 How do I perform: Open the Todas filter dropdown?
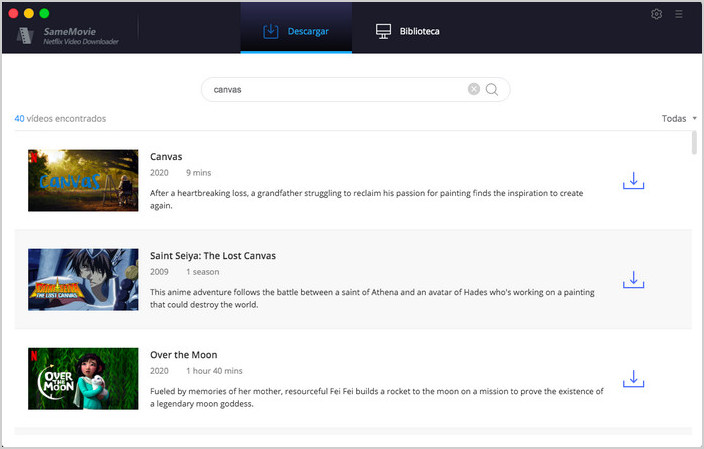pyautogui.click(x=679, y=119)
